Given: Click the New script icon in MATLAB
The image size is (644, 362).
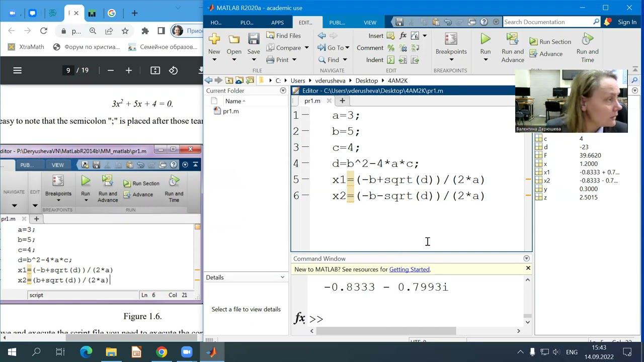Looking at the screenshot, I should coord(214,39).
